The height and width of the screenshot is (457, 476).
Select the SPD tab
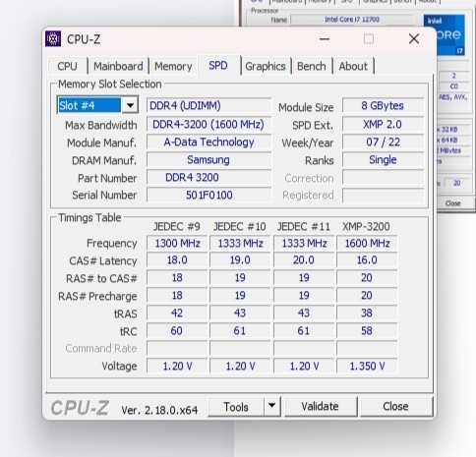(x=218, y=66)
